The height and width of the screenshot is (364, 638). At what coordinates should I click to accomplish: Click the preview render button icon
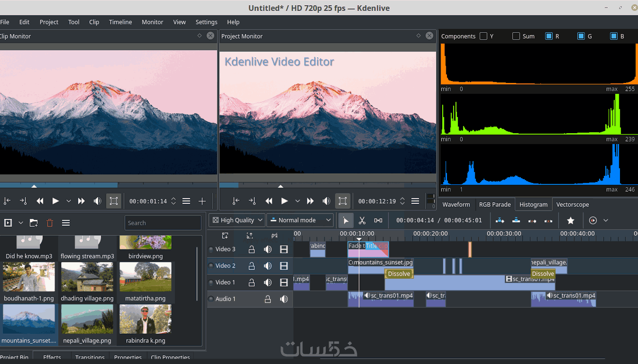pyautogui.click(x=593, y=220)
